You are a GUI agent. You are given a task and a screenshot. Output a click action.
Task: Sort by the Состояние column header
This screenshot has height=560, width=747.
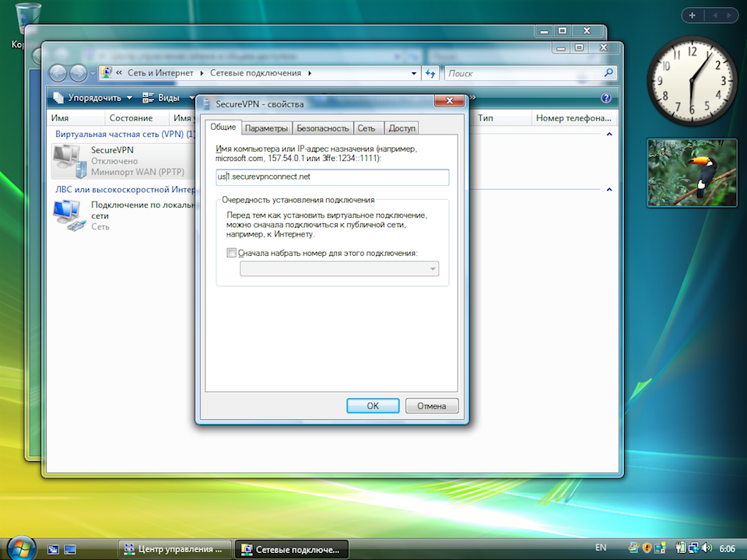(136, 117)
